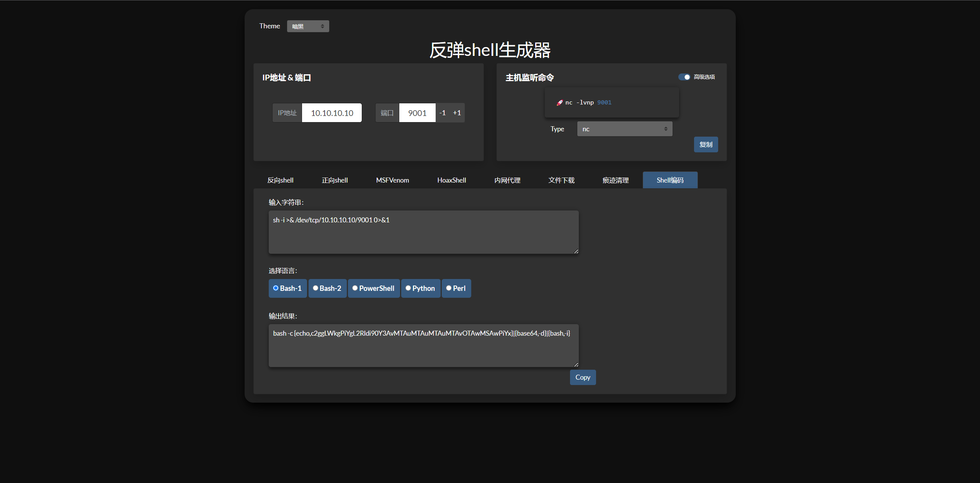Open the Theme dropdown
980x483 pixels.
(x=308, y=26)
